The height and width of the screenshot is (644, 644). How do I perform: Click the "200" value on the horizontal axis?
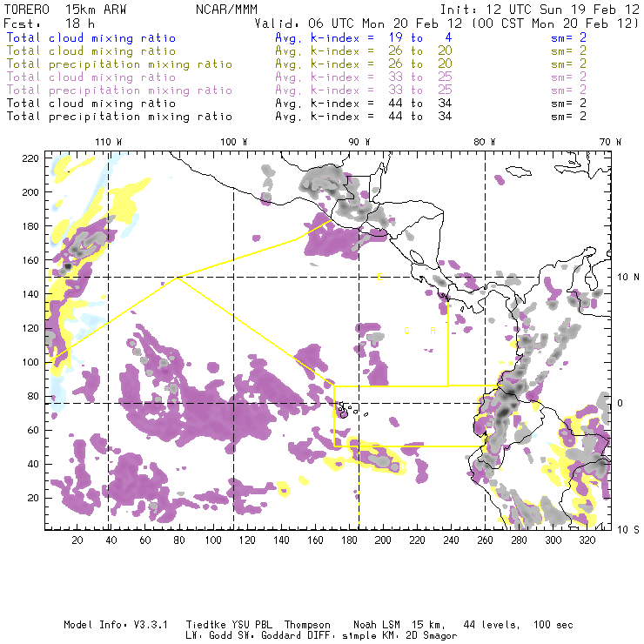click(383, 540)
